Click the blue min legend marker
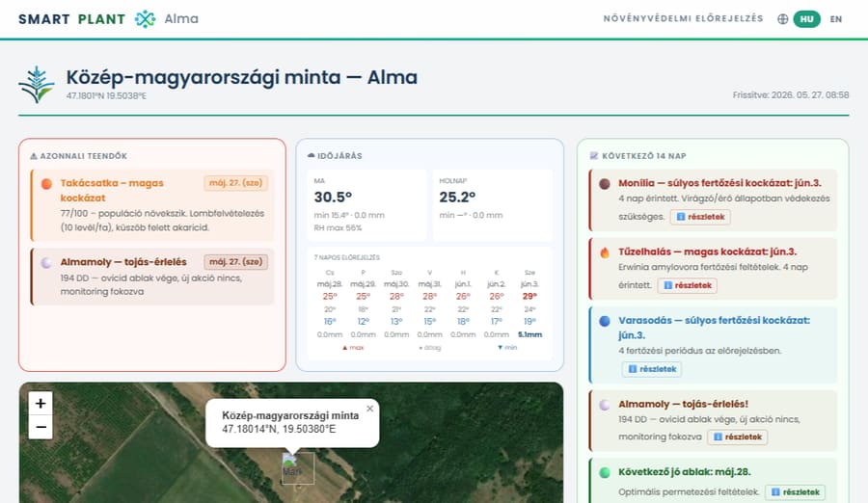Viewport: 868px width, 503px height. tap(507, 348)
